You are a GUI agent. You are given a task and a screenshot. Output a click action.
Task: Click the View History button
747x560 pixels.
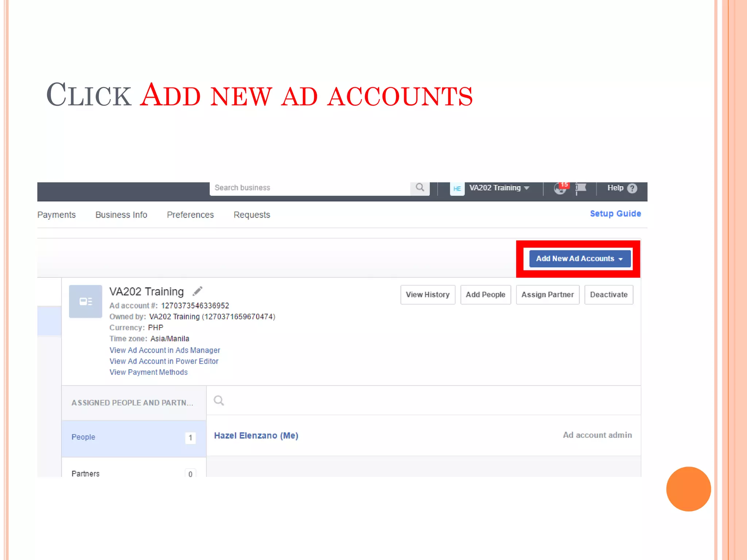(x=428, y=295)
